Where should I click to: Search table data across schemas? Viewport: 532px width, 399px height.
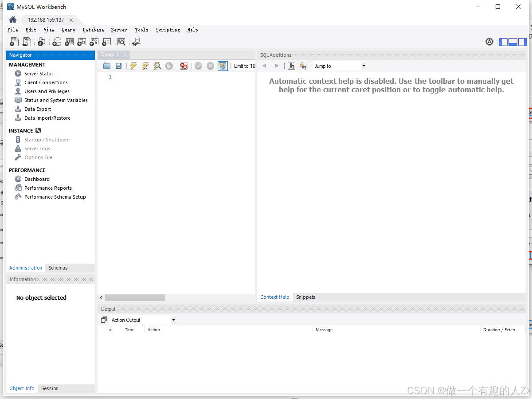(121, 42)
